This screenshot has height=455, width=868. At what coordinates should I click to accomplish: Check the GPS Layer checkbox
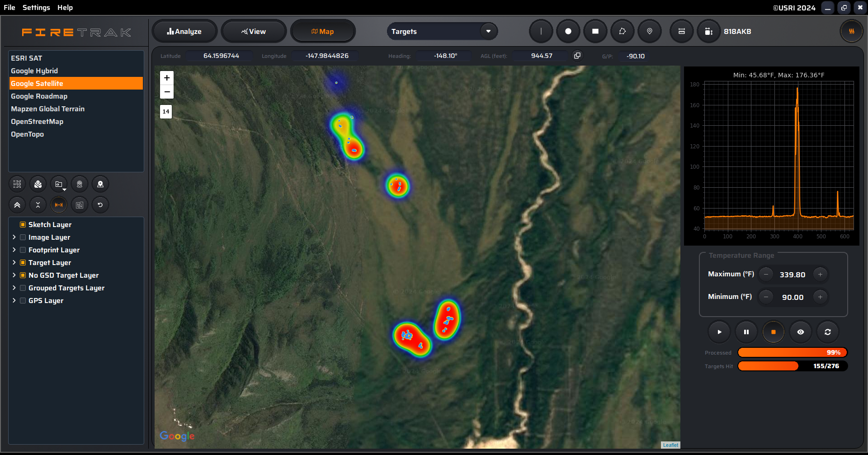click(23, 301)
